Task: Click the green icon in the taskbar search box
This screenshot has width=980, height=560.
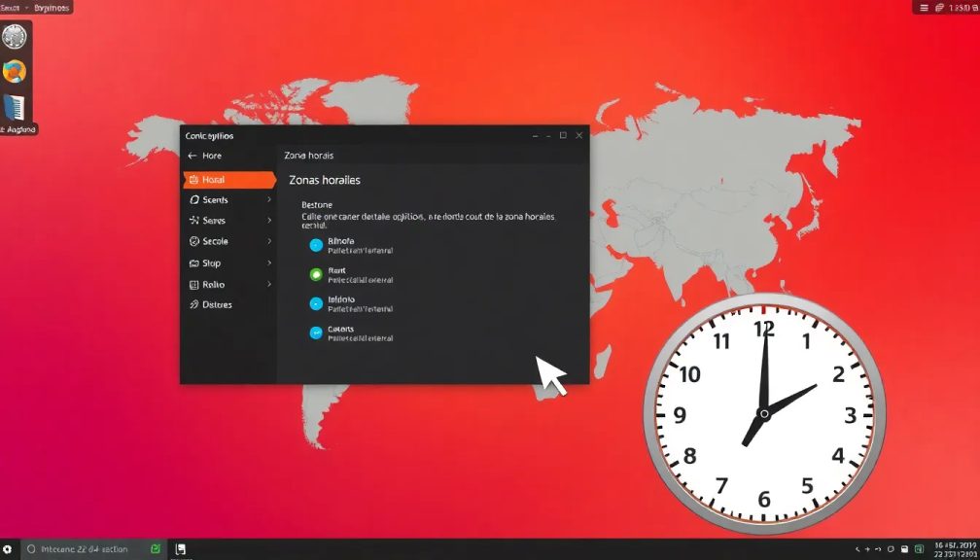Action: click(x=156, y=549)
